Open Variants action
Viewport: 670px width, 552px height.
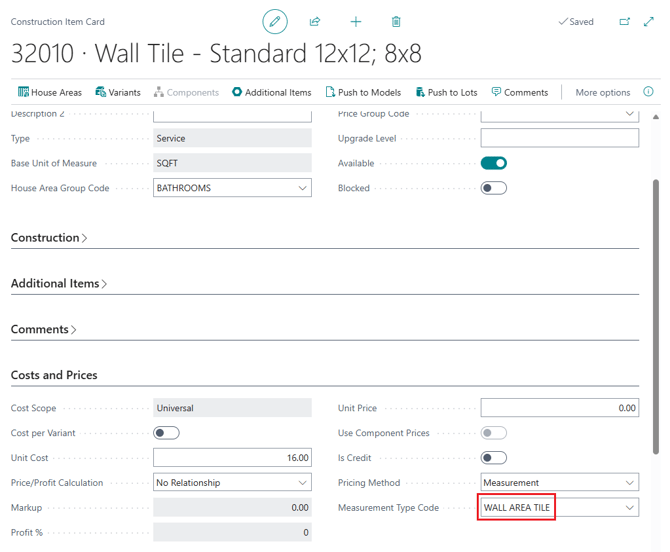(x=118, y=92)
